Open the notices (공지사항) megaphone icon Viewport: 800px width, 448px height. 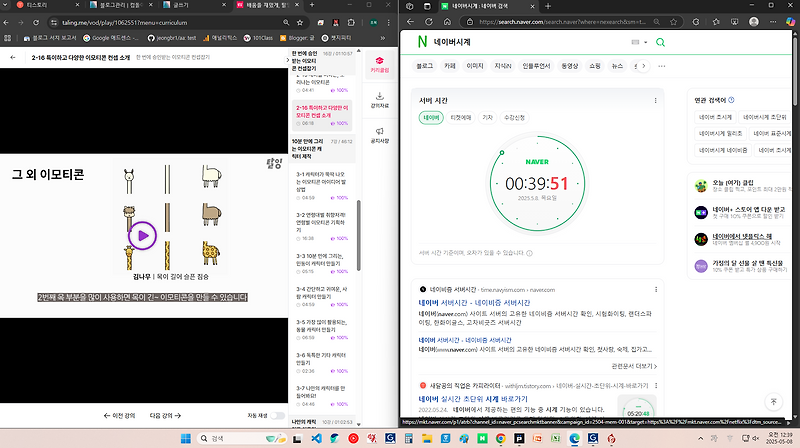(380, 135)
